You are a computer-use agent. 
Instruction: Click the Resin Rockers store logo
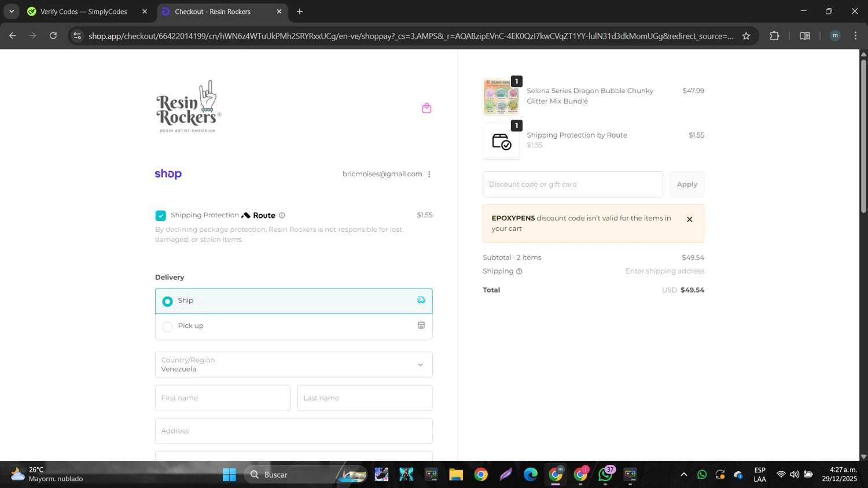pyautogui.click(x=189, y=106)
